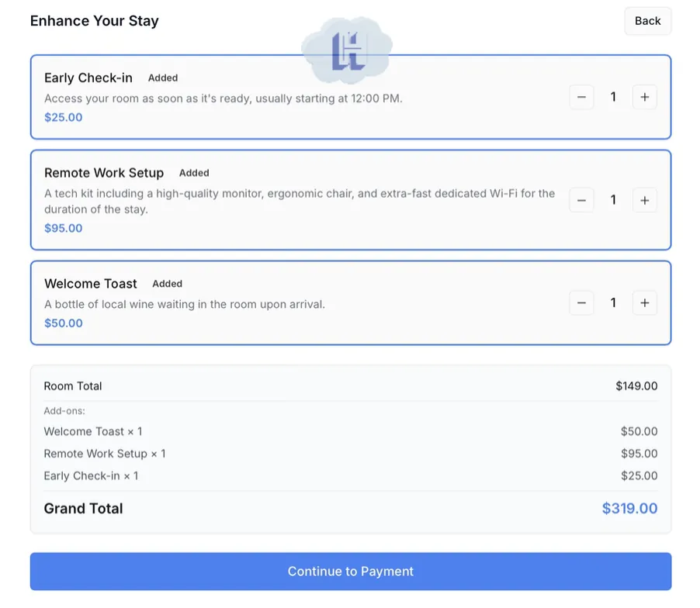Increase Early Check-in quantity with plus
Screen dimensions: 700x608
[645, 97]
